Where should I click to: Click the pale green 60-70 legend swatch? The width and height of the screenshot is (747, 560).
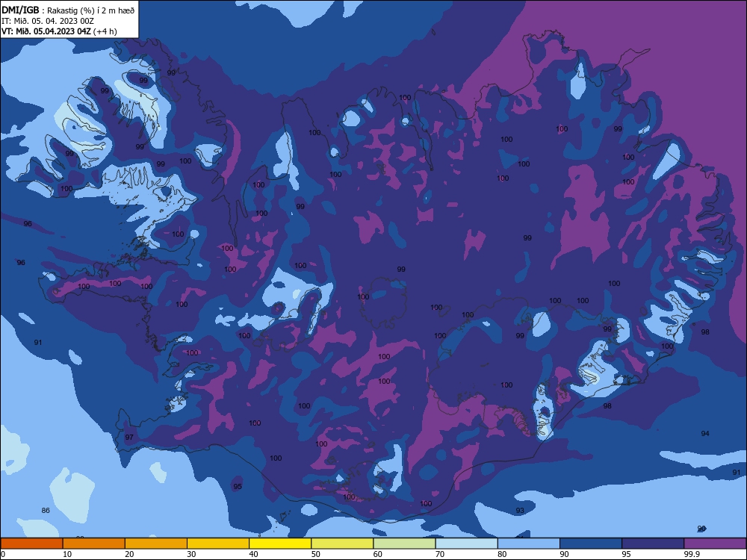point(404,544)
